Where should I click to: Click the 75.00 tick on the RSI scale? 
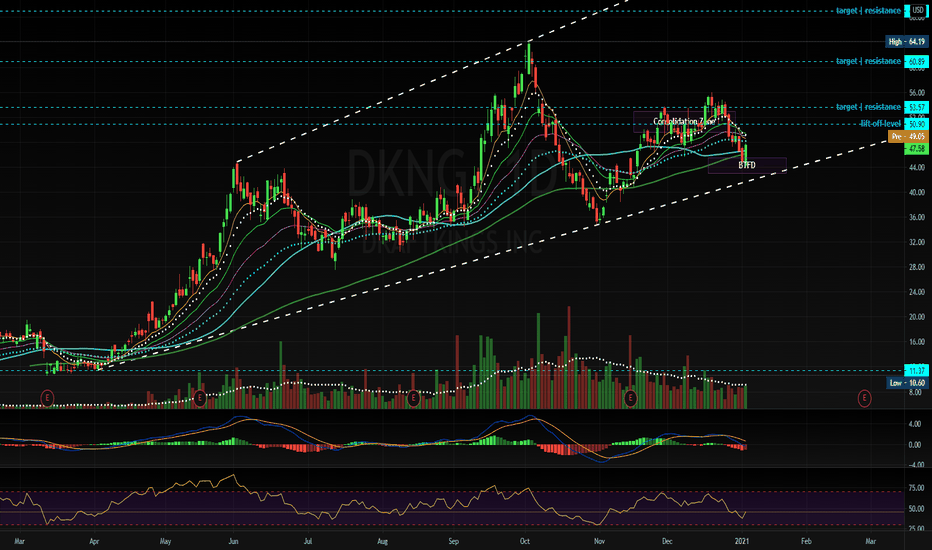pos(915,489)
